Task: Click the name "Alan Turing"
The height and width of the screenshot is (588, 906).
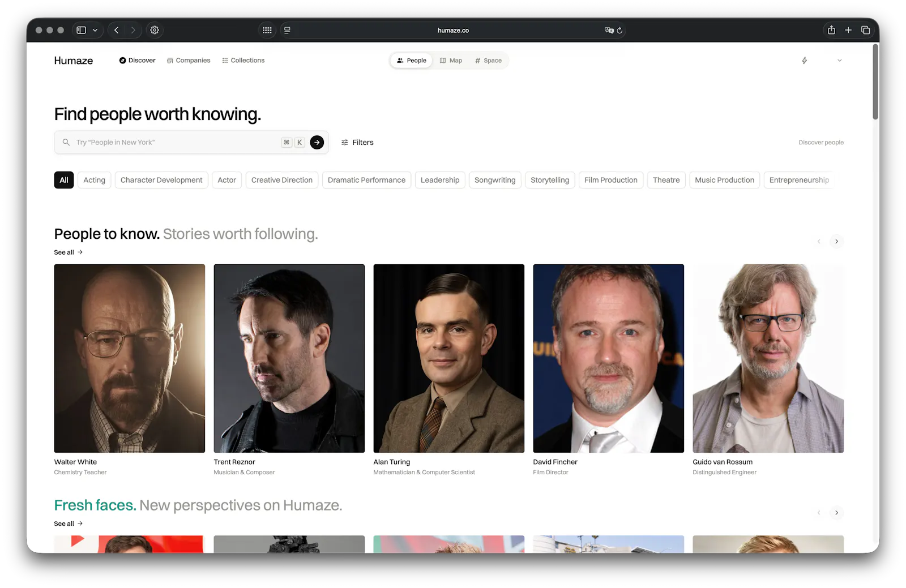Action: [x=392, y=462]
